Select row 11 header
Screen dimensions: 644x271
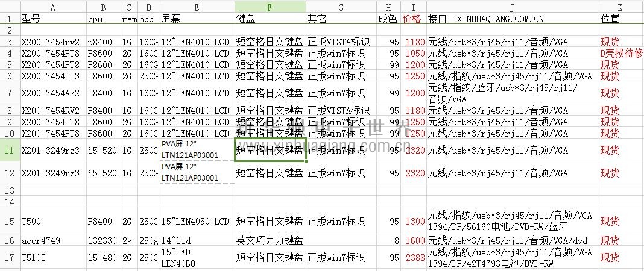(9, 150)
